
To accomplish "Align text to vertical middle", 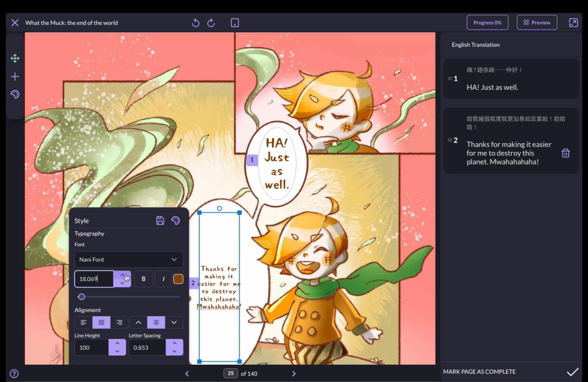I will tap(156, 322).
